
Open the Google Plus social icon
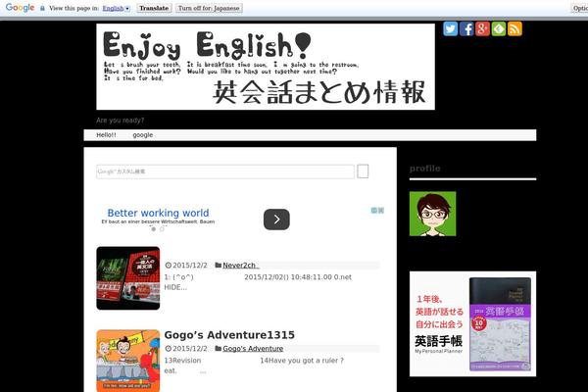coord(482,28)
